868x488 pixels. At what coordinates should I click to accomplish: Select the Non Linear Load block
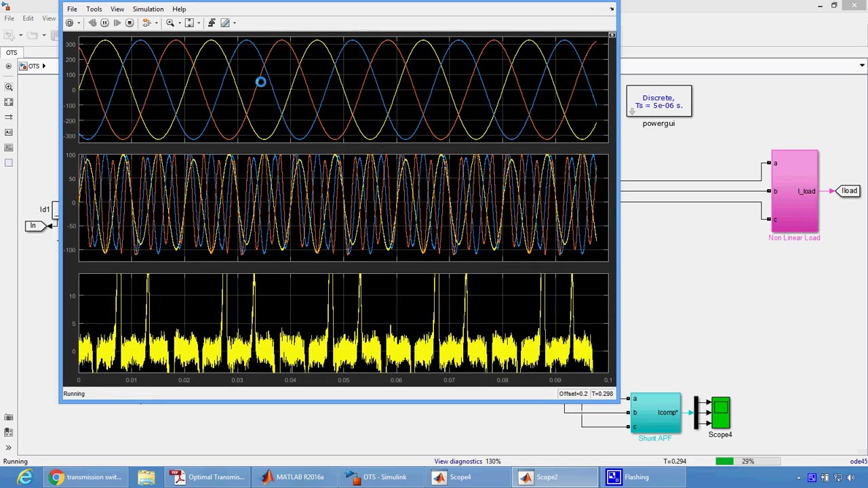coord(794,191)
